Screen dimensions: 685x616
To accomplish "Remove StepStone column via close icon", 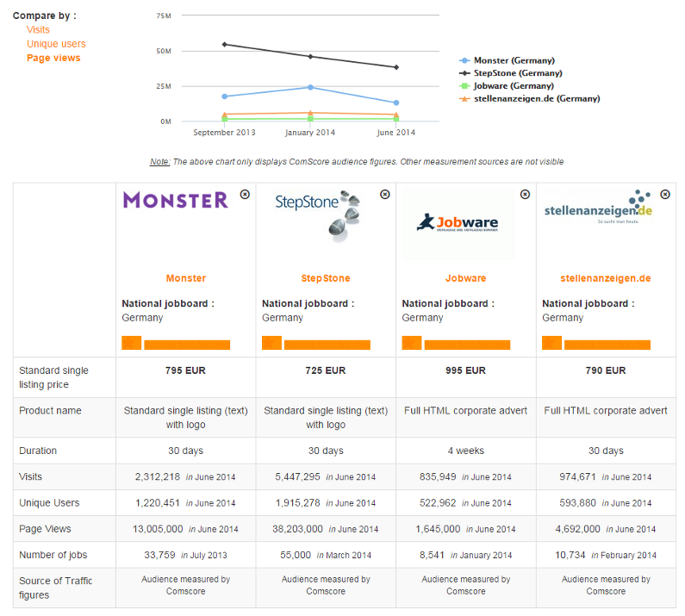I will (x=384, y=195).
